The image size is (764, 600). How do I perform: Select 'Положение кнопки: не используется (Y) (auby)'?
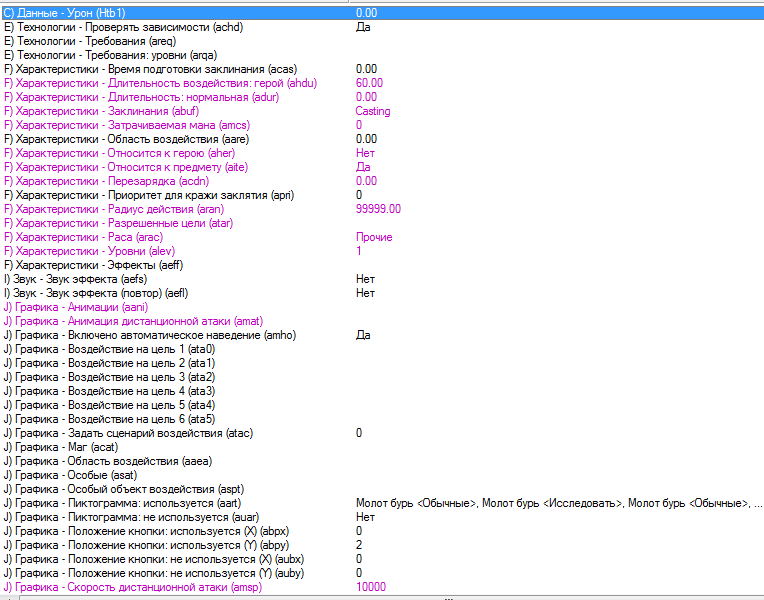[382, 574]
